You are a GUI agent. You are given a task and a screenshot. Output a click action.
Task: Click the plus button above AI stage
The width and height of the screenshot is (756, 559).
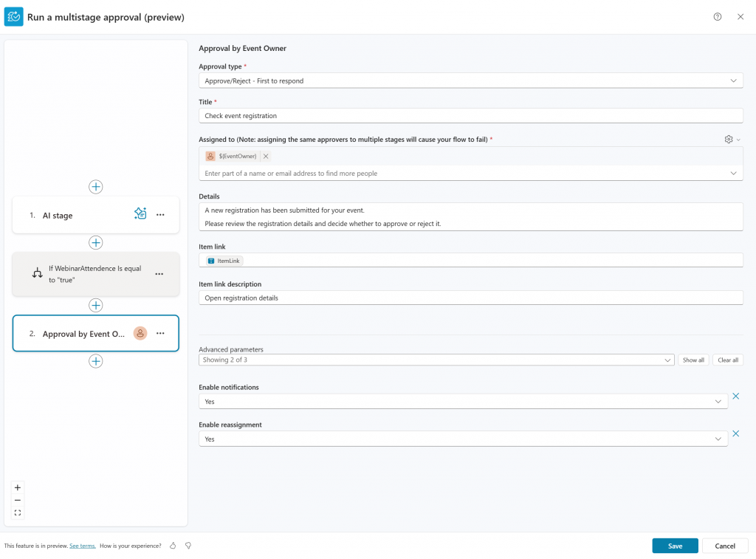[x=95, y=187]
